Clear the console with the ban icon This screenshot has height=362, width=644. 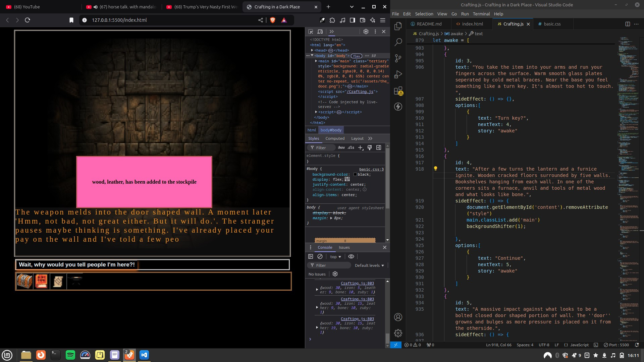(320, 256)
